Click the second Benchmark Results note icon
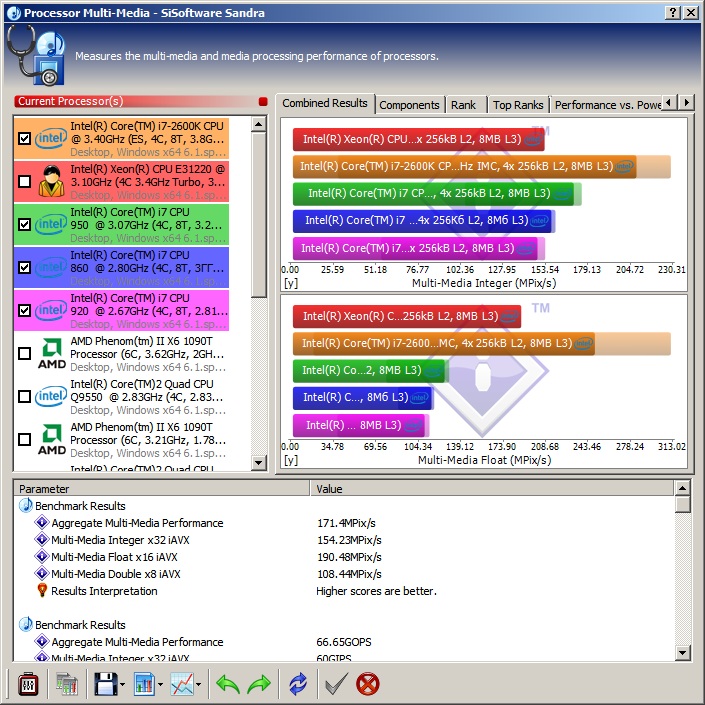Viewport: 705px width, 705px height. pyautogui.click(x=26, y=625)
